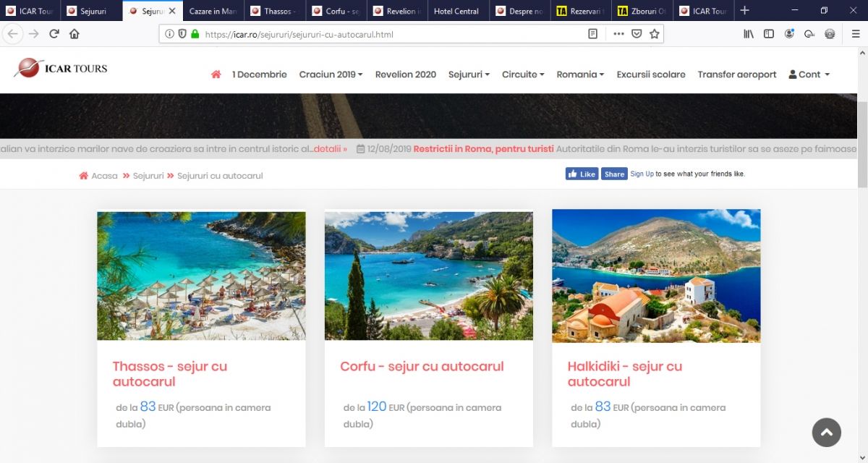Open the Revelion 2020 menu item

(405, 75)
